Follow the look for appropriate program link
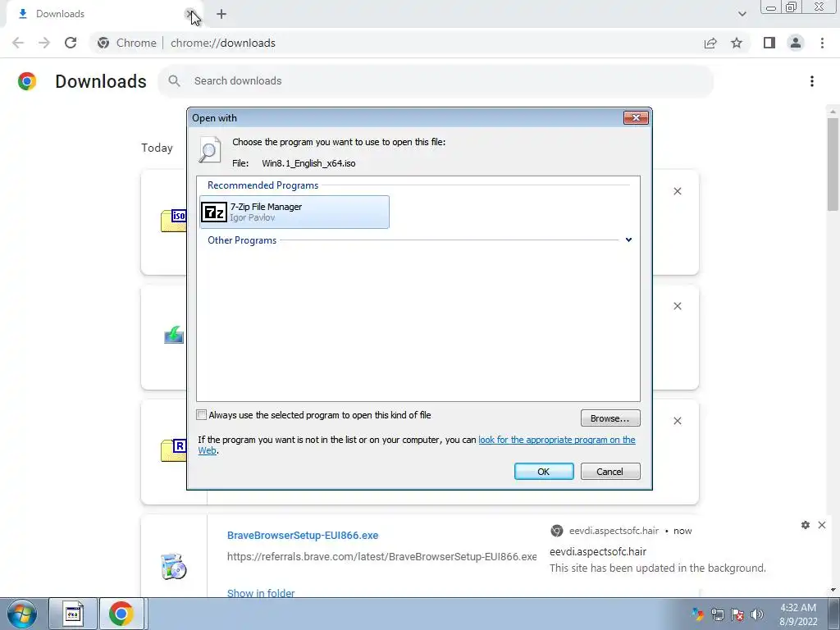This screenshot has width=840, height=630. [x=557, y=440]
